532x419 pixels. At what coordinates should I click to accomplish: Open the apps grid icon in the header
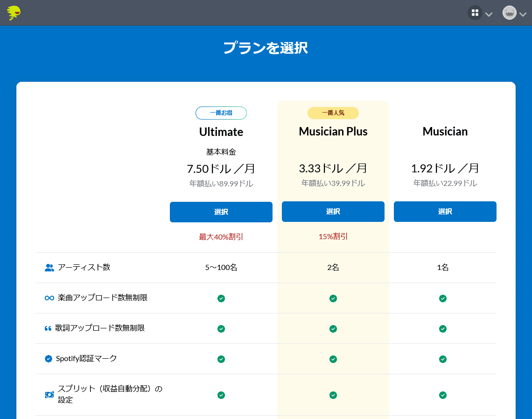(475, 13)
